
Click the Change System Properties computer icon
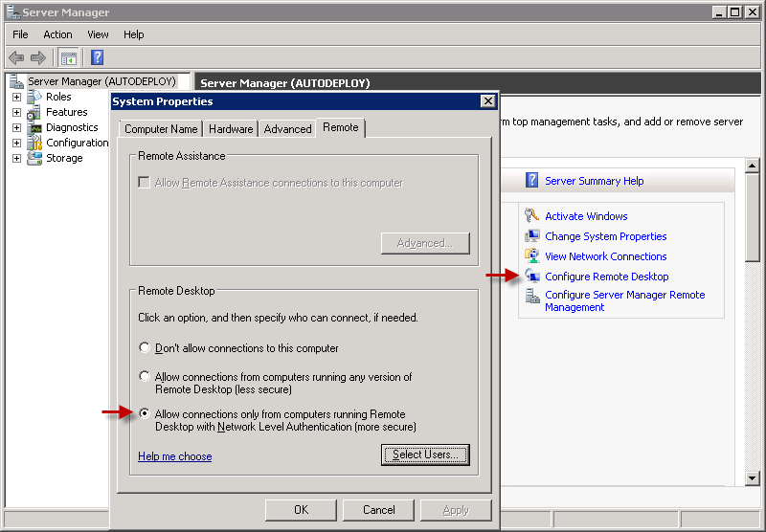531,236
